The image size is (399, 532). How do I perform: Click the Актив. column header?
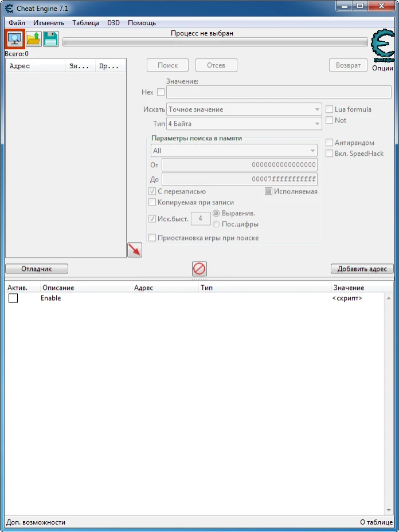pyautogui.click(x=22, y=287)
